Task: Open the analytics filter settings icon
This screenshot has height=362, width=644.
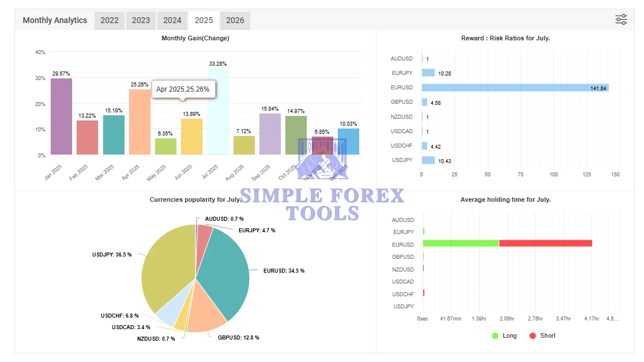Action: coord(621,20)
